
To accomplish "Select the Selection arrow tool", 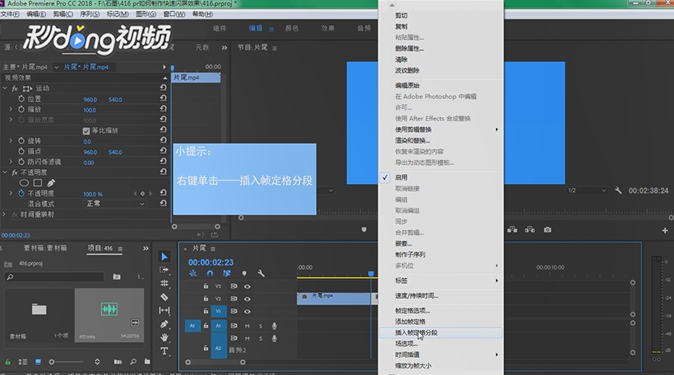I will coord(164,257).
